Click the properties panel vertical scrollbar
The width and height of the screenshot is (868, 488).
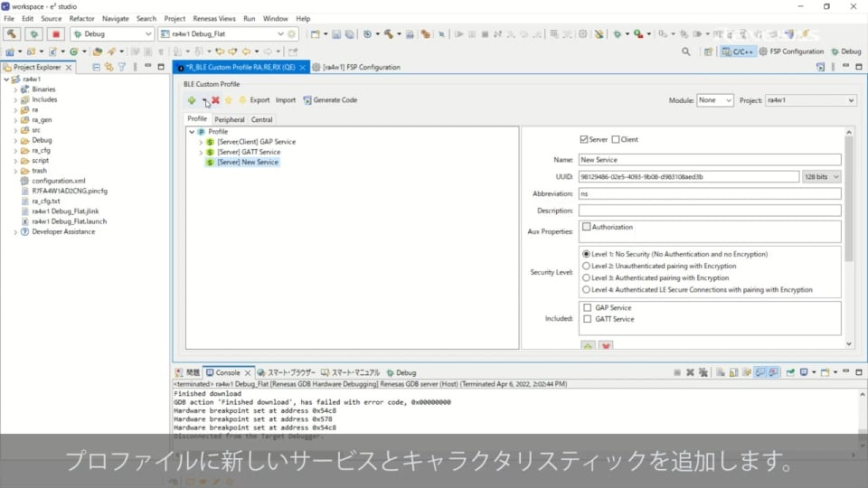coord(849,199)
